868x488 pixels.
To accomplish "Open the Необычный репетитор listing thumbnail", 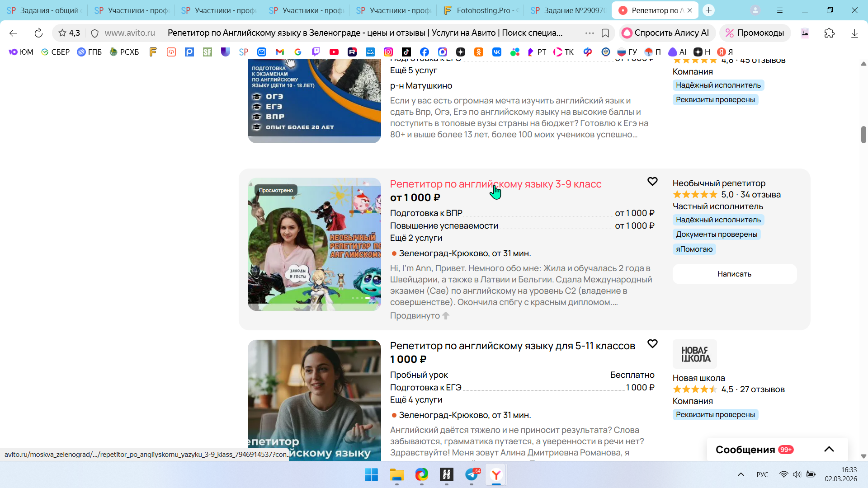I will (x=314, y=244).
